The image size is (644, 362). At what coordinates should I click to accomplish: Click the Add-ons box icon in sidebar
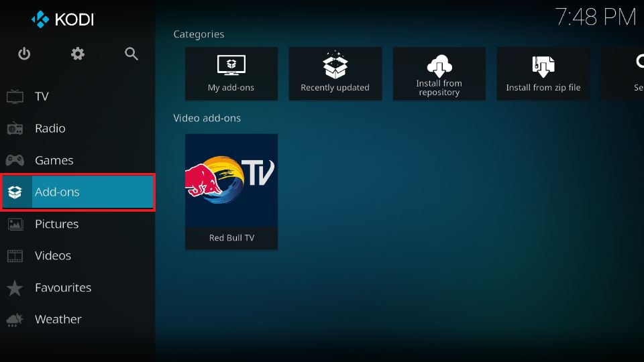(15, 192)
